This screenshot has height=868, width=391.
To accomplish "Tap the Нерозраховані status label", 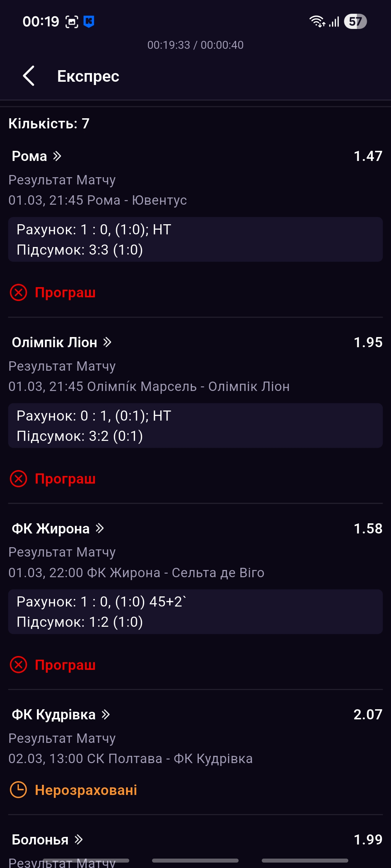I will [86, 790].
